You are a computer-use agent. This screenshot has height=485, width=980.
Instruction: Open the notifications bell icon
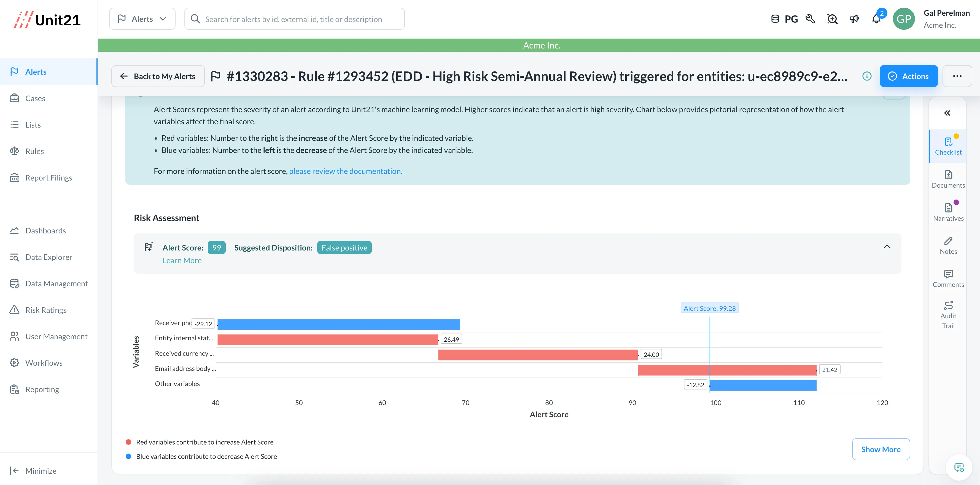[876, 19]
